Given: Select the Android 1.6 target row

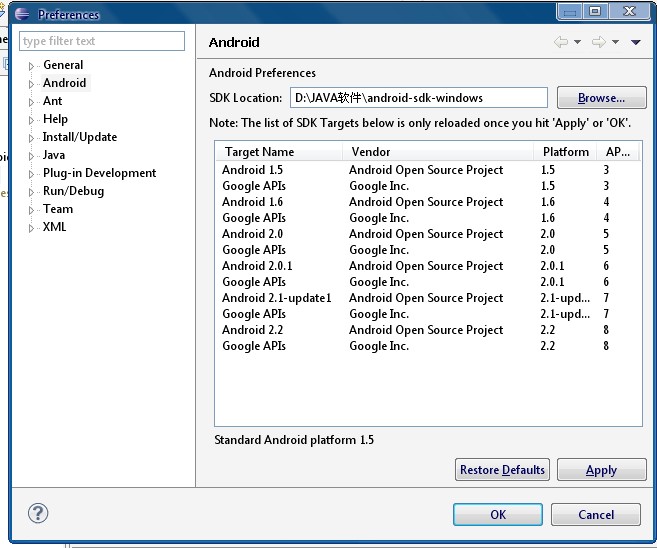Looking at the screenshot, I should 428,202.
